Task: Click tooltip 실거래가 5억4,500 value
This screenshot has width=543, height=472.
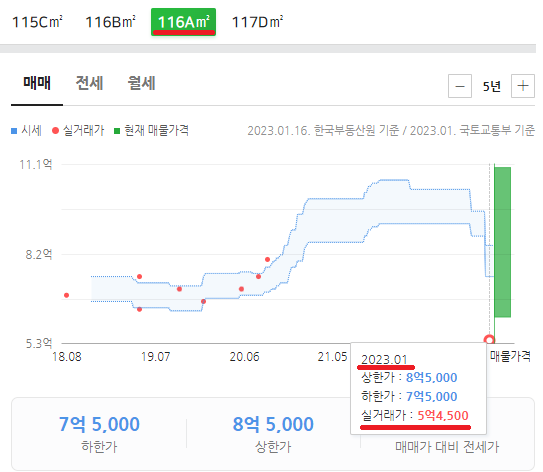Action: [443, 416]
